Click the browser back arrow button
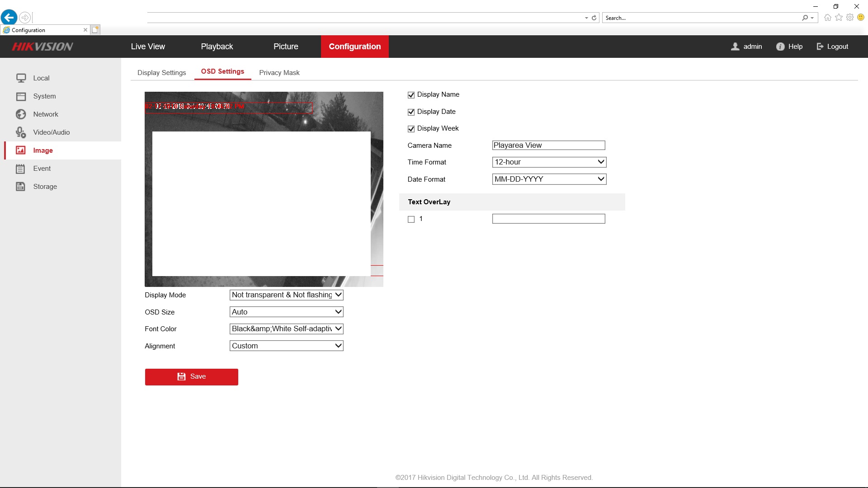 9,18
